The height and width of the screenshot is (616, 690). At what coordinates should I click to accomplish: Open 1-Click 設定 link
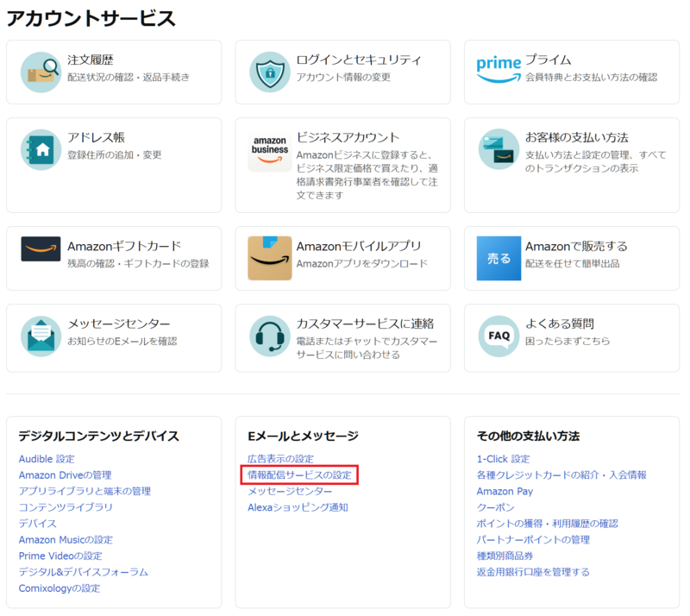[x=504, y=459]
